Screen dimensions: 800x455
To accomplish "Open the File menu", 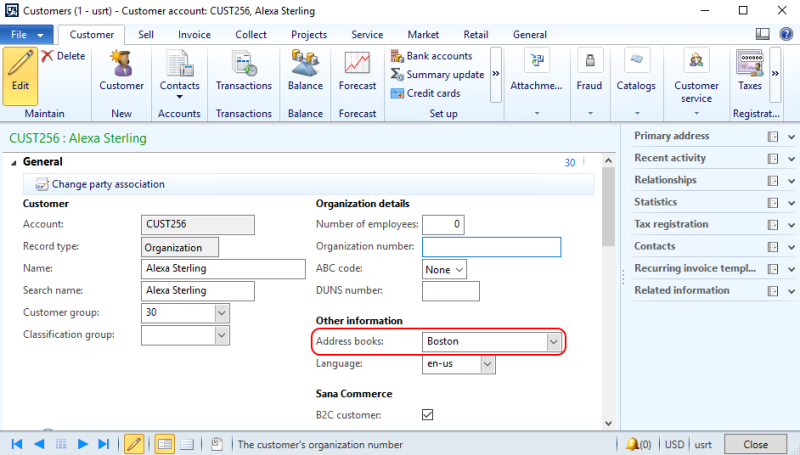I will click(27, 34).
